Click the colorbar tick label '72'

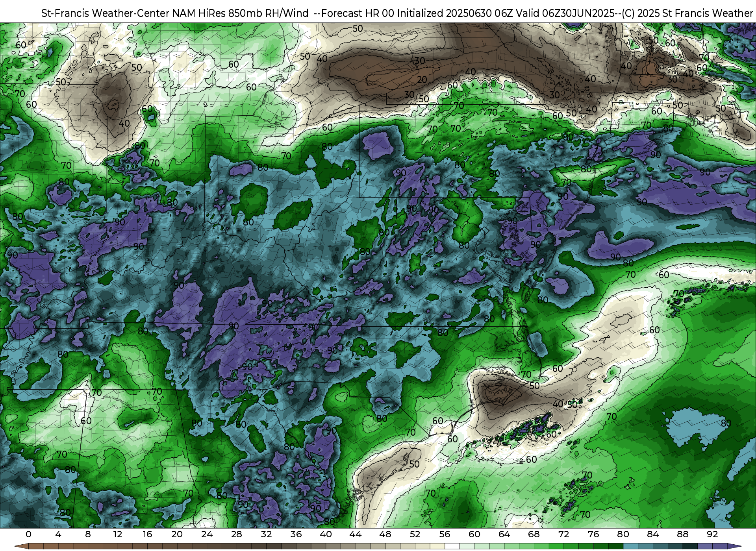tap(563, 534)
